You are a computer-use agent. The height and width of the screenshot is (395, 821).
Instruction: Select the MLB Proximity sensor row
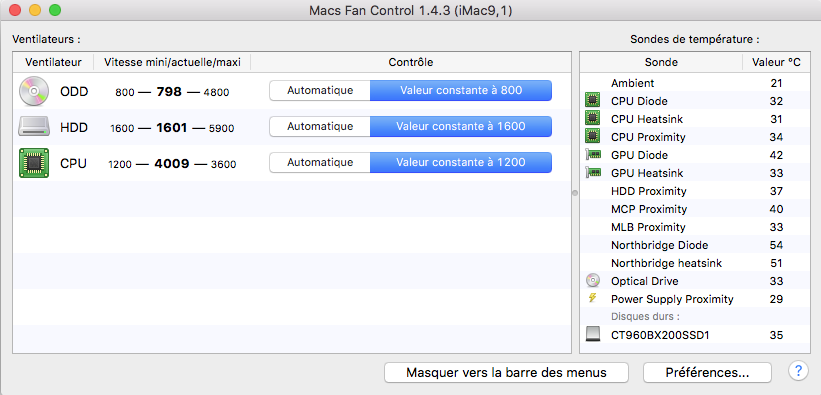click(695, 227)
